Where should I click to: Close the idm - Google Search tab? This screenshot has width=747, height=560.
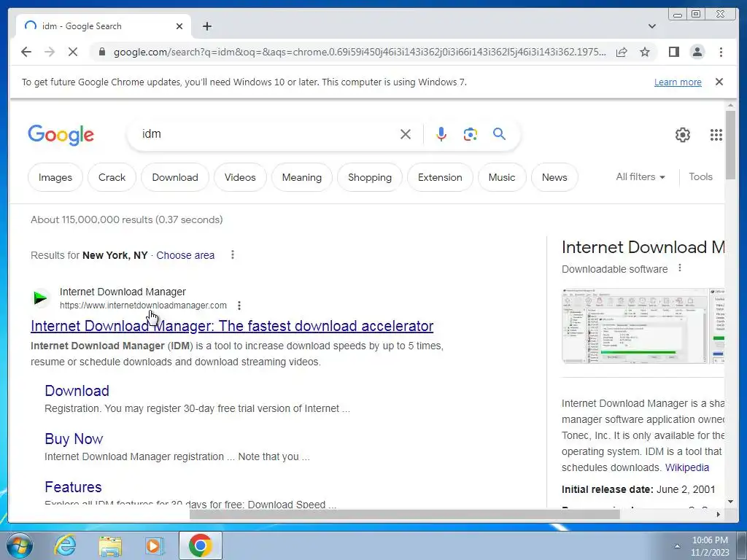point(179,26)
